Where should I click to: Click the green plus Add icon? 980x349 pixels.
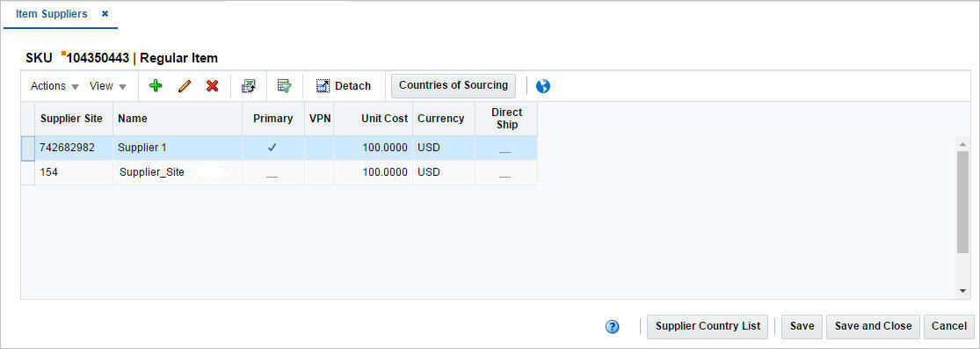pyautogui.click(x=156, y=85)
